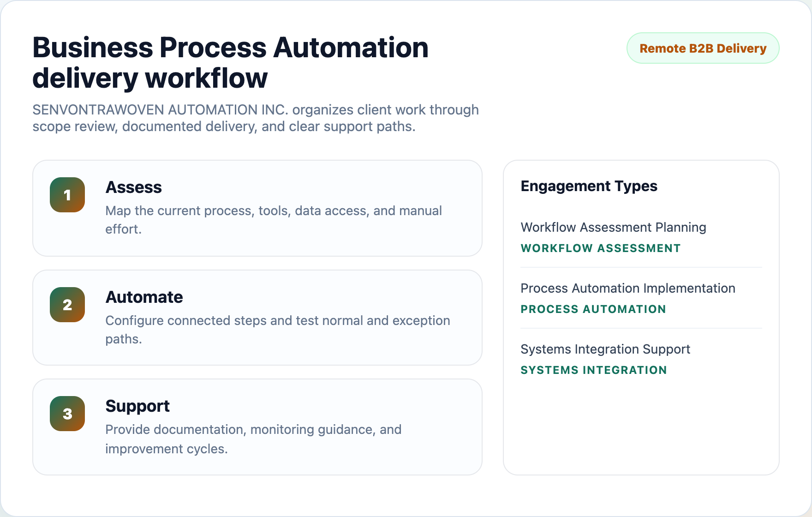
Task: Click the Engagement Types heading
Action: (x=589, y=186)
